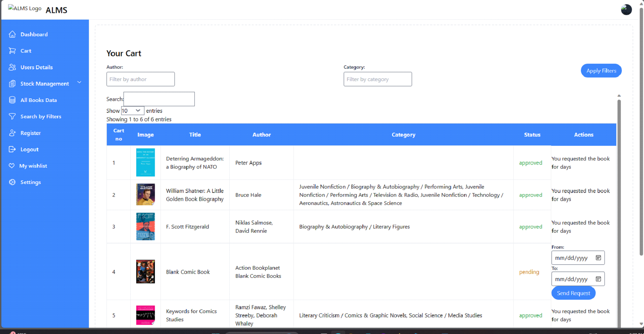Open the Settings gear icon
This screenshot has height=334, width=644.
coord(12,182)
